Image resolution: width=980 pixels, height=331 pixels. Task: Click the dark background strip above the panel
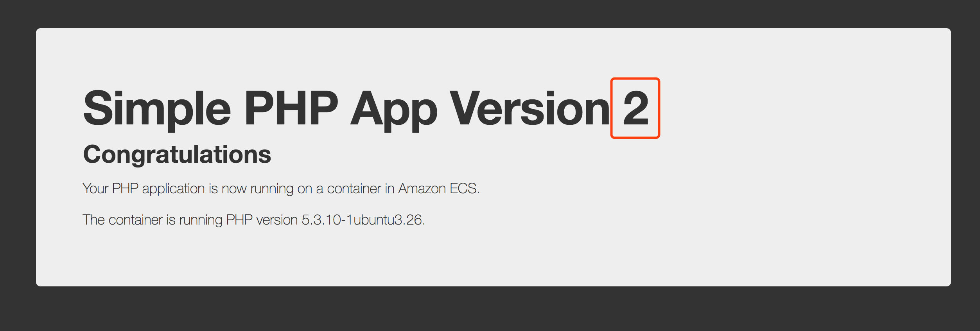(x=490, y=14)
